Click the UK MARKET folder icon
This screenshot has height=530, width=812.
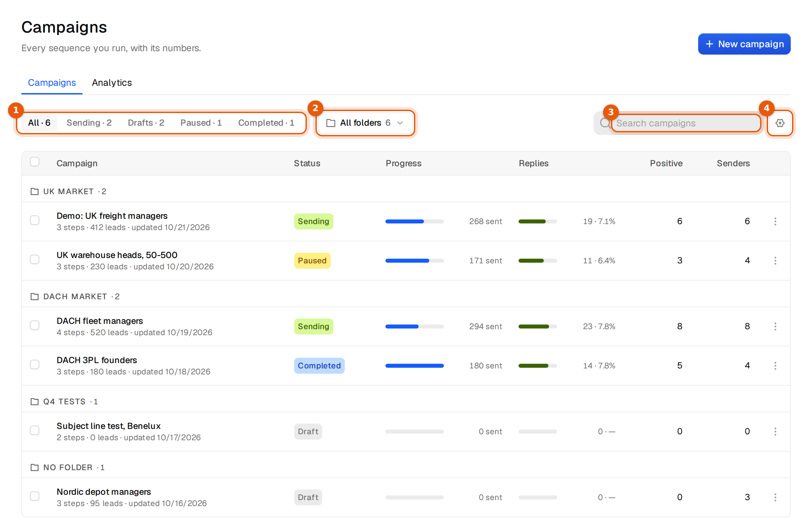(35, 192)
